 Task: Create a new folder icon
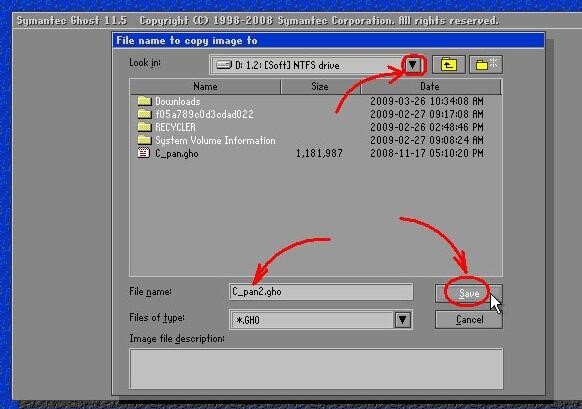[486, 65]
